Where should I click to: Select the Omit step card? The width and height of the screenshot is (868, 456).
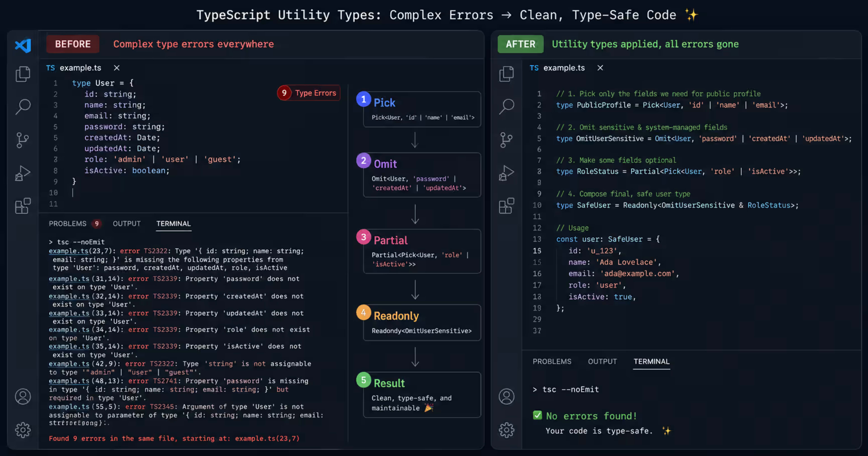coord(422,175)
